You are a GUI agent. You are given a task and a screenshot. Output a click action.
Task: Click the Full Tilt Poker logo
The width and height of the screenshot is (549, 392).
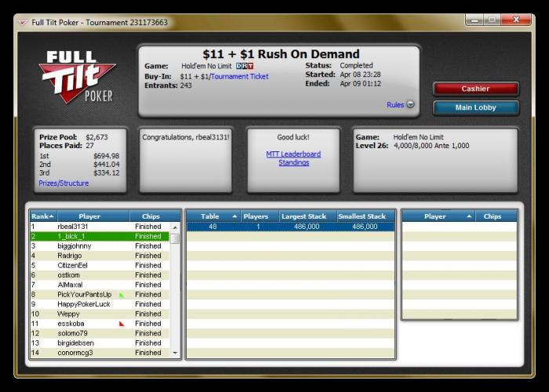pyautogui.click(x=78, y=78)
